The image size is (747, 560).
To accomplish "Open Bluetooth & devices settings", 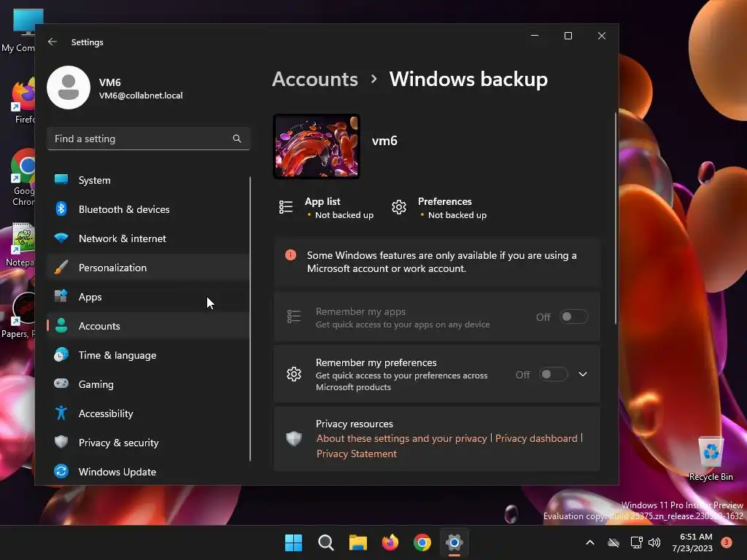I will [x=147, y=209].
